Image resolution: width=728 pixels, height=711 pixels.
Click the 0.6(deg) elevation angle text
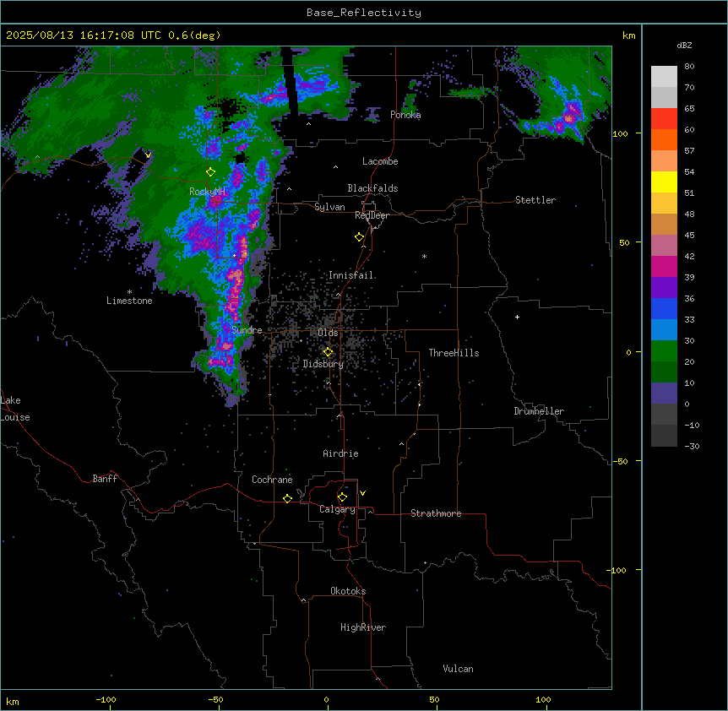[x=194, y=35]
